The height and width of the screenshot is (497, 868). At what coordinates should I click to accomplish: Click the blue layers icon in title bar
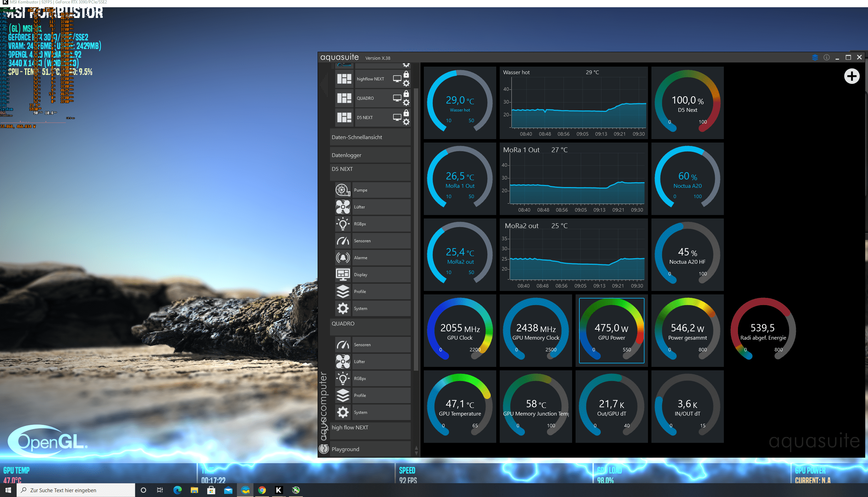815,58
